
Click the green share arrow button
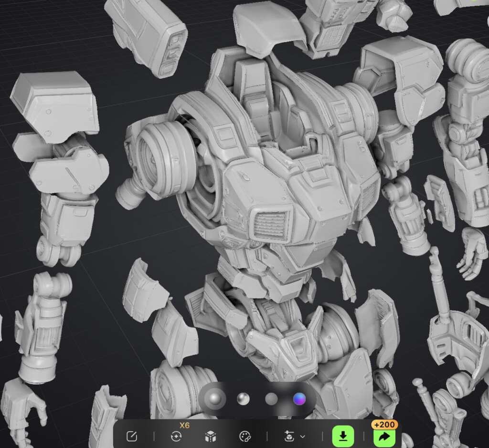[x=384, y=437]
